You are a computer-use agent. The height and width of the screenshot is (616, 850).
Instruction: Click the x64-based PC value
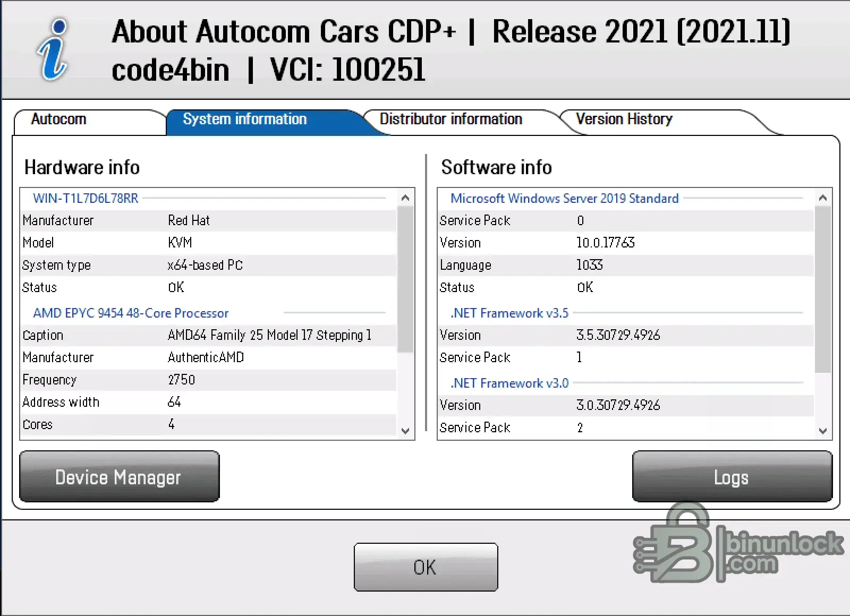(205, 265)
